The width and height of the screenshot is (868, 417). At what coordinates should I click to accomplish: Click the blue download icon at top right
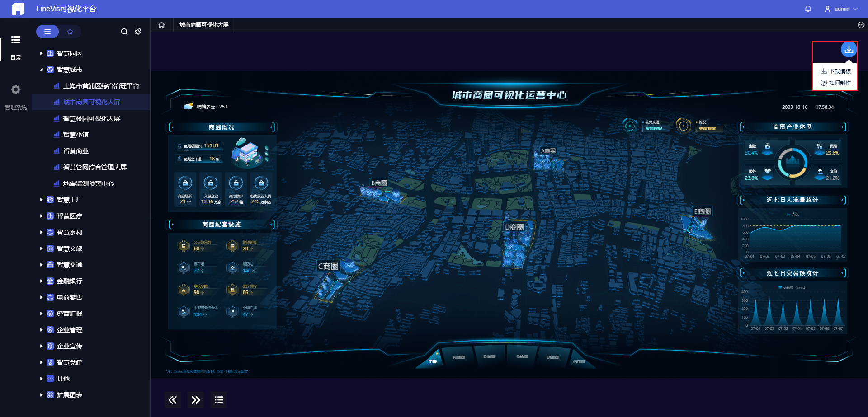click(849, 50)
